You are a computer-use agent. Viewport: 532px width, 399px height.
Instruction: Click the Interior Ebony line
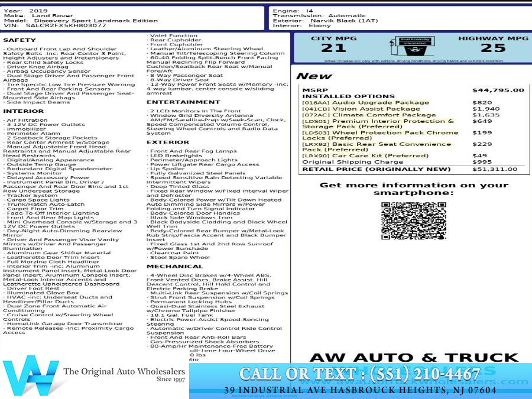point(301,25)
